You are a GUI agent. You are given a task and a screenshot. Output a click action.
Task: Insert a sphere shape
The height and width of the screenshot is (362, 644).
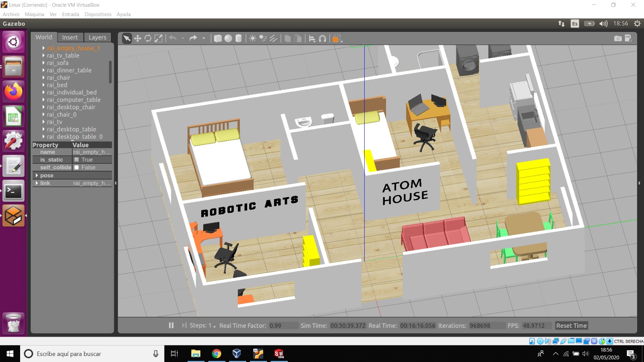pos(228,39)
